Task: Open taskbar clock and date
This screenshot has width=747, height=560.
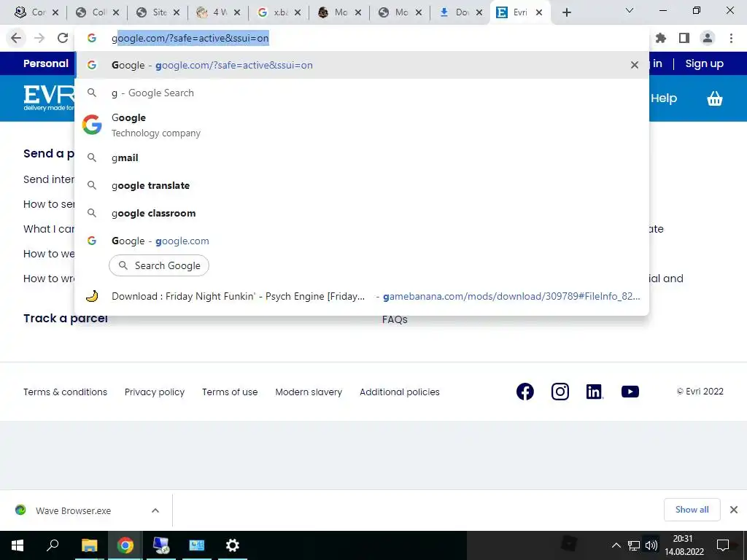Action: (684, 545)
